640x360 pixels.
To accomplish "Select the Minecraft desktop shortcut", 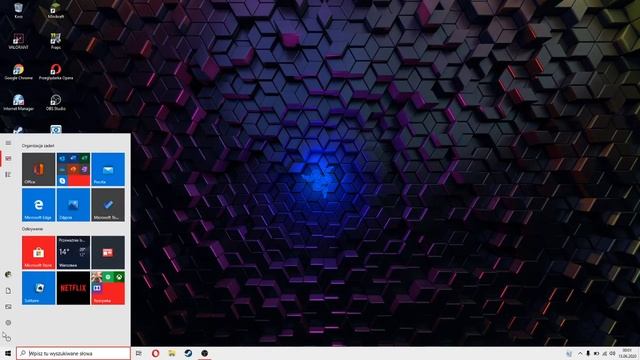I will pyautogui.click(x=56, y=10).
